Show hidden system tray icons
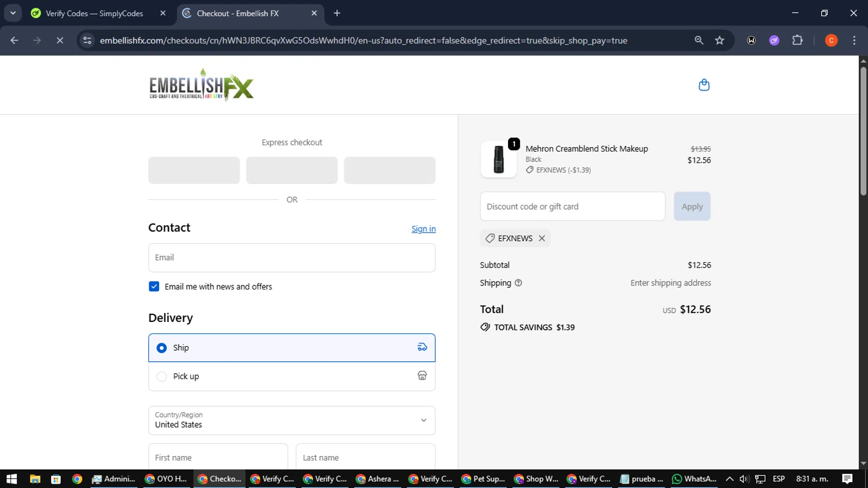 730,479
